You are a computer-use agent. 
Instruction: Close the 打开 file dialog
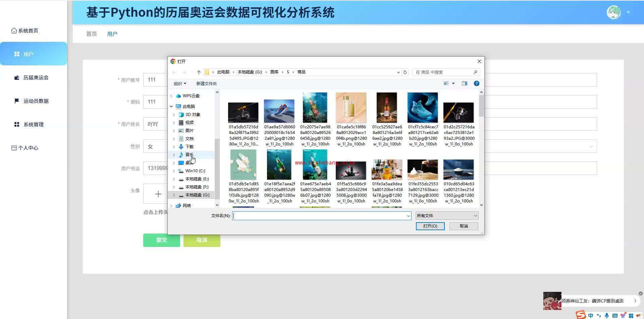pyautogui.click(x=479, y=61)
